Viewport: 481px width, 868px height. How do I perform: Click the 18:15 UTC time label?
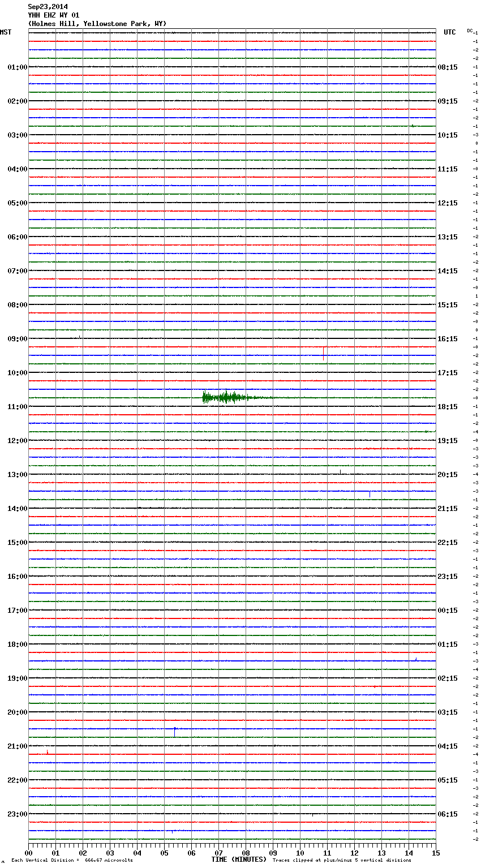tap(447, 407)
